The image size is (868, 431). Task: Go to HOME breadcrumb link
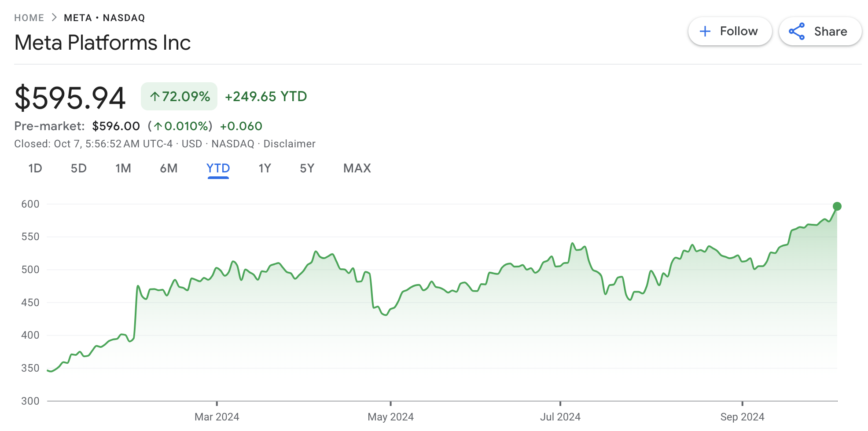(x=29, y=18)
